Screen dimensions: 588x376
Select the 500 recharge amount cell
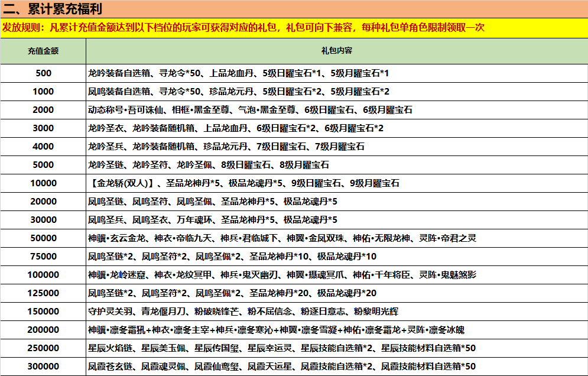[43, 73]
